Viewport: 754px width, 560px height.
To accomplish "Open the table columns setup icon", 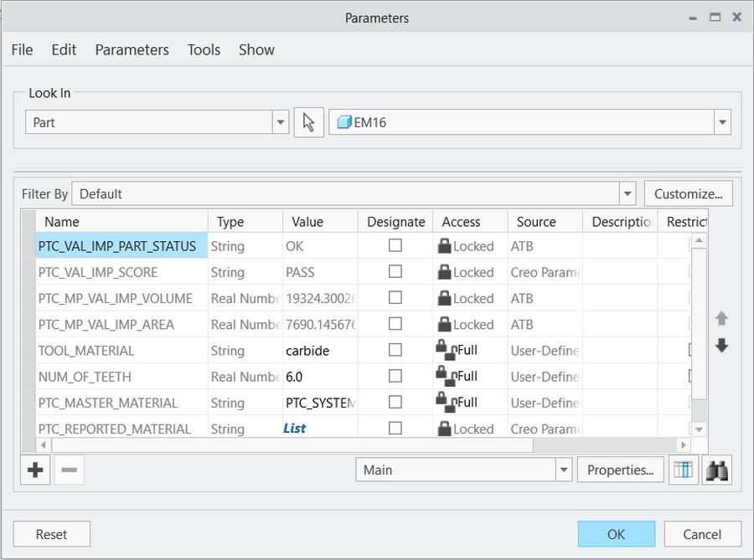I will tap(684, 470).
